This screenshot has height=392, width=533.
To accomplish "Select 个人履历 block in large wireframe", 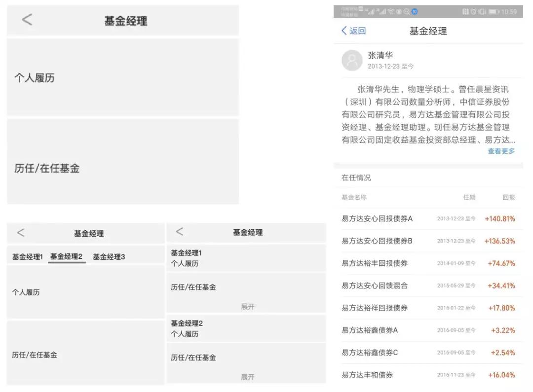I will 123,77.
